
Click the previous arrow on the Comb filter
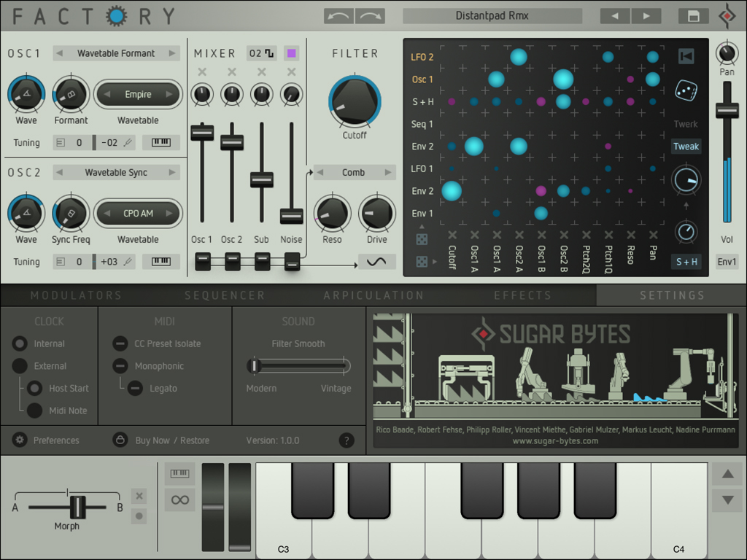(x=320, y=172)
